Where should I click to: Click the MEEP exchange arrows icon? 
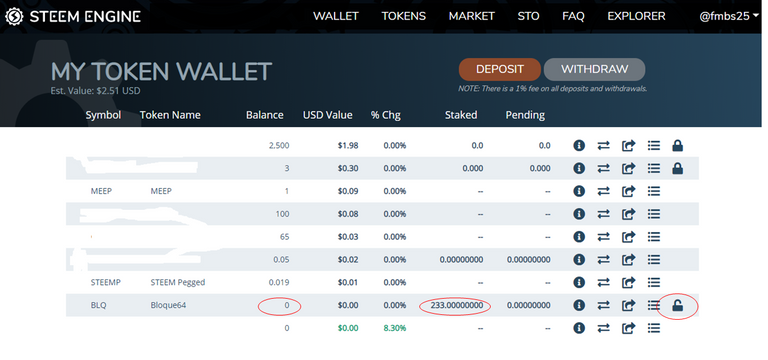(x=603, y=191)
